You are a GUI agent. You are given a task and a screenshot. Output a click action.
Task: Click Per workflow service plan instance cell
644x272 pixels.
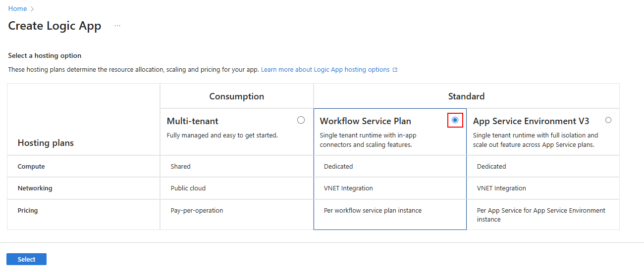point(373,211)
